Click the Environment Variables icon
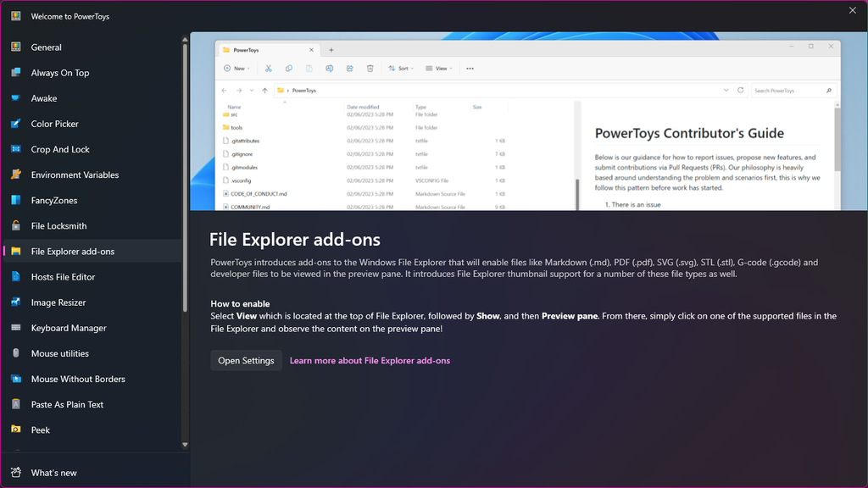868x488 pixels. click(16, 175)
